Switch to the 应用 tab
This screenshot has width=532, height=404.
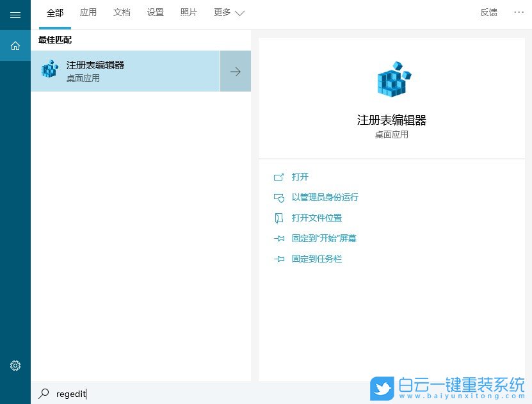88,12
